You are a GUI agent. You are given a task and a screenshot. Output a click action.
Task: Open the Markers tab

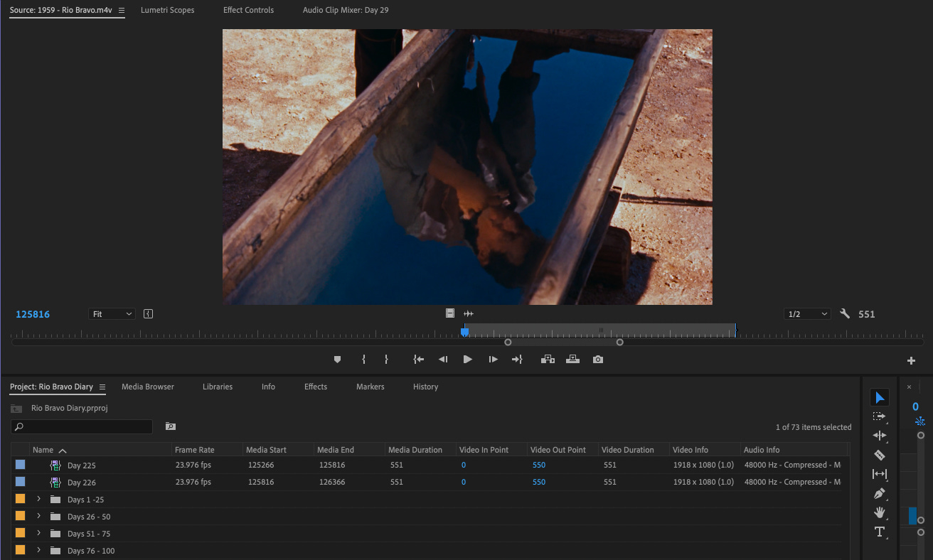tap(370, 387)
